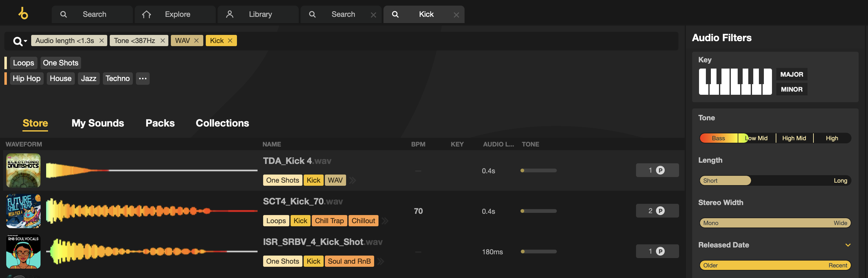Click Electronic Drumshots pack thumbnail
Image resolution: width=868 pixels, height=278 pixels.
23,170
